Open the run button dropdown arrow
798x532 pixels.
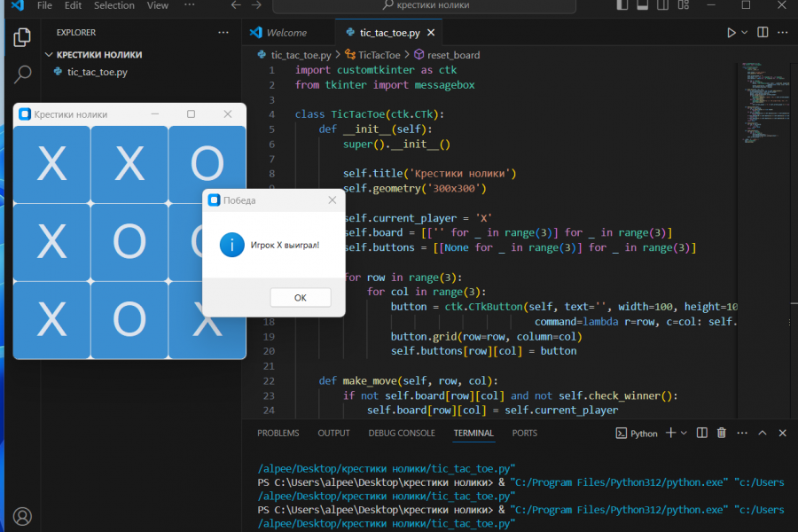tap(745, 33)
